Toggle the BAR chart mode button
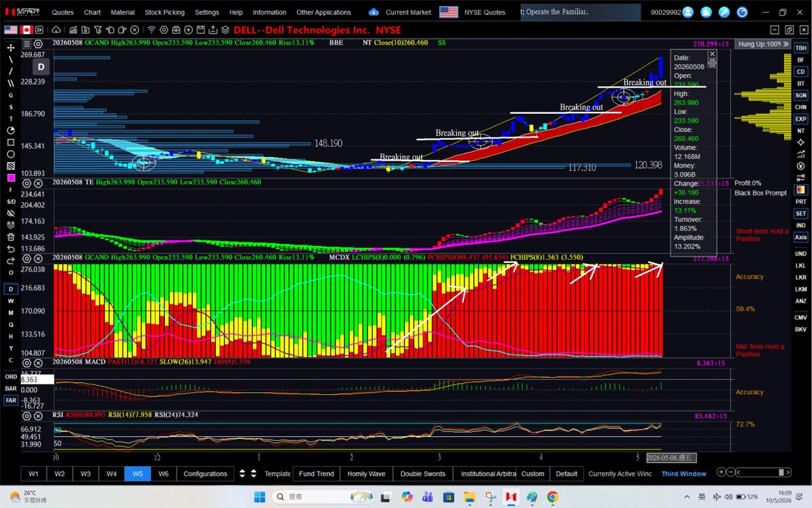 pos(11,389)
